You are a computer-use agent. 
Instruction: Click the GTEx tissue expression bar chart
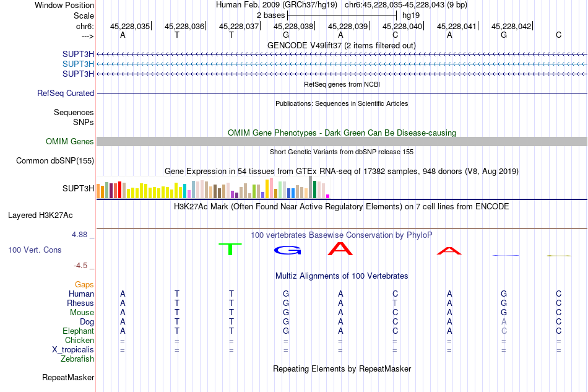[x=213, y=188]
